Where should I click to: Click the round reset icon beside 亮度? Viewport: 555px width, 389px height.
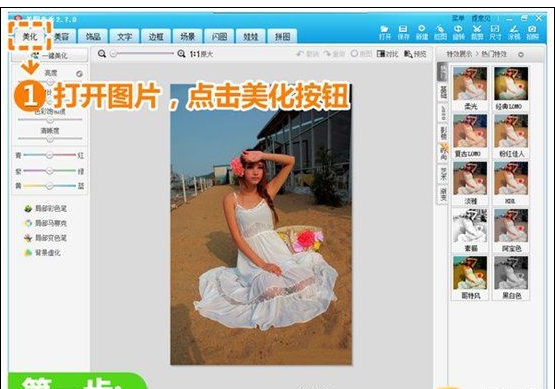point(79,74)
